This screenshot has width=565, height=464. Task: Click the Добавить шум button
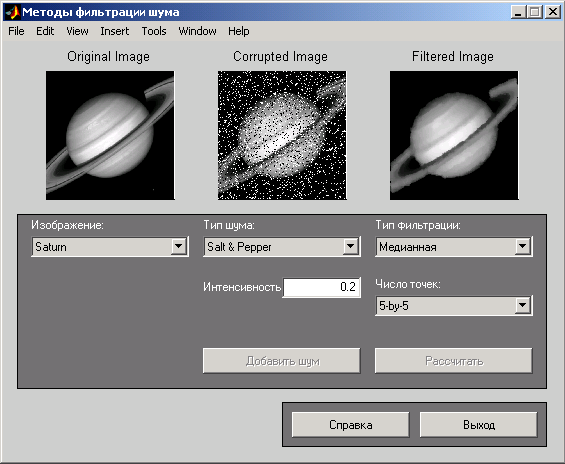(282, 361)
